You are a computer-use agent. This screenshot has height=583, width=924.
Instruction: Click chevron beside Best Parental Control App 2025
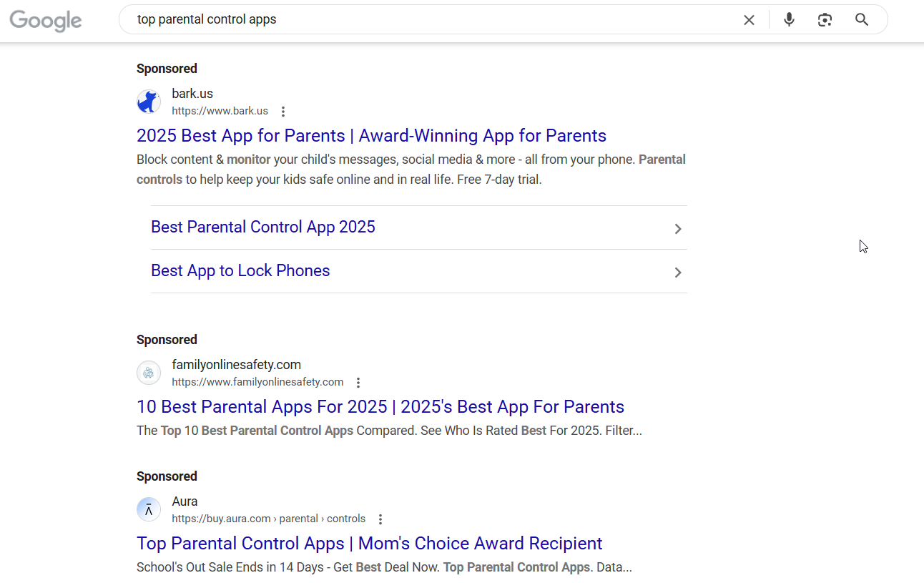pos(678,229)
